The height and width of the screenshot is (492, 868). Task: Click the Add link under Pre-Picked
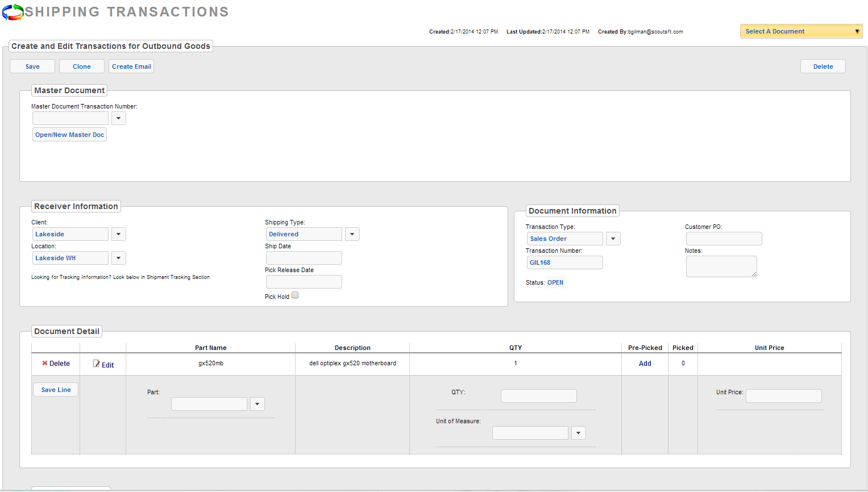pos(645,364)
